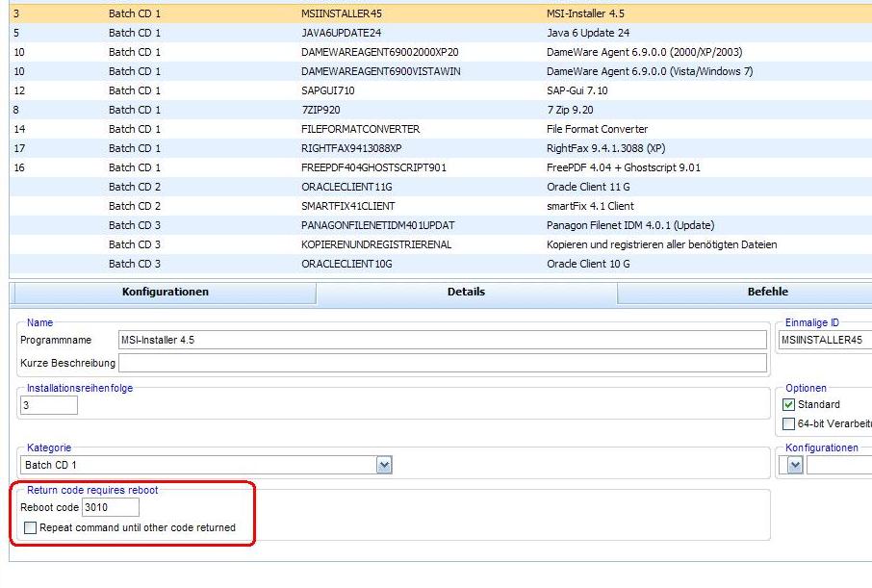Select the ORACLECLIENT11G row
The image size is (872, 588).
coord(441,187)
